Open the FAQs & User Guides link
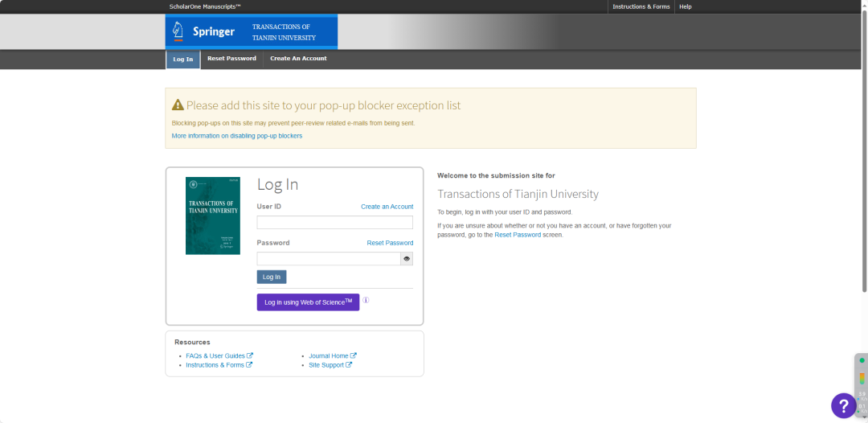The height and width of the screenshot is (423, 868). (x=215, y=356)
